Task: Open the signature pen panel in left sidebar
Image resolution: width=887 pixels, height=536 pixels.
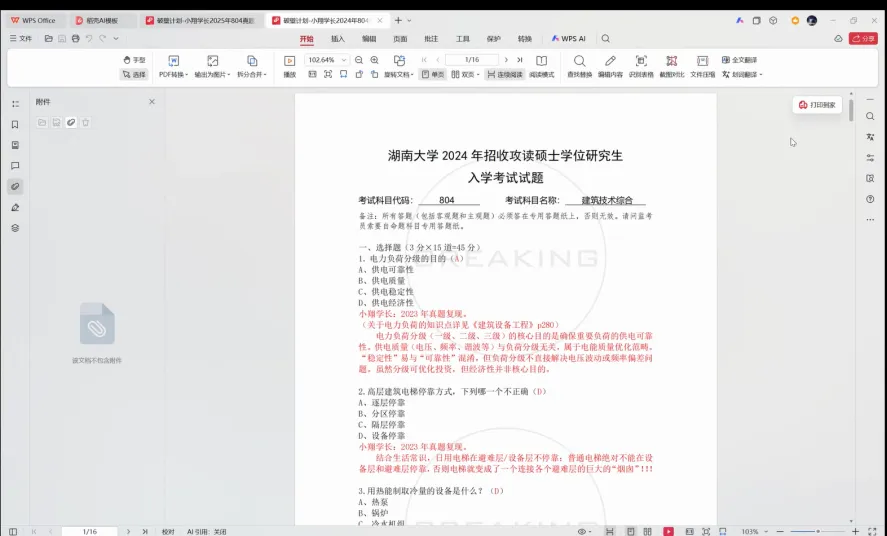Action: point(15,208)
